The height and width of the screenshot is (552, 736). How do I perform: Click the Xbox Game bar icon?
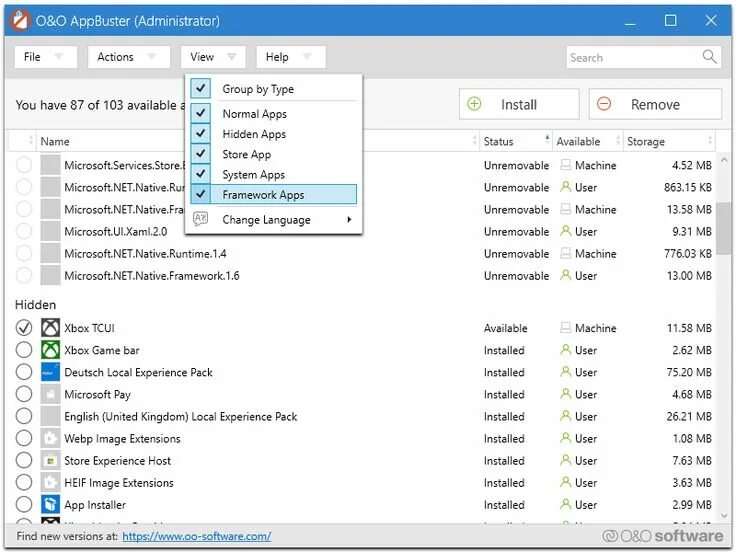[50, 350]
